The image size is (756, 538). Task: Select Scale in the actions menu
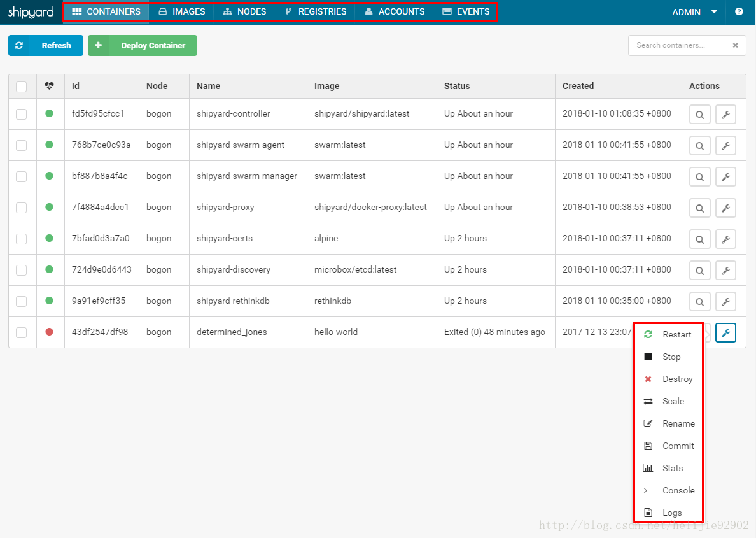pyautogui.click(x=668, y=401)
